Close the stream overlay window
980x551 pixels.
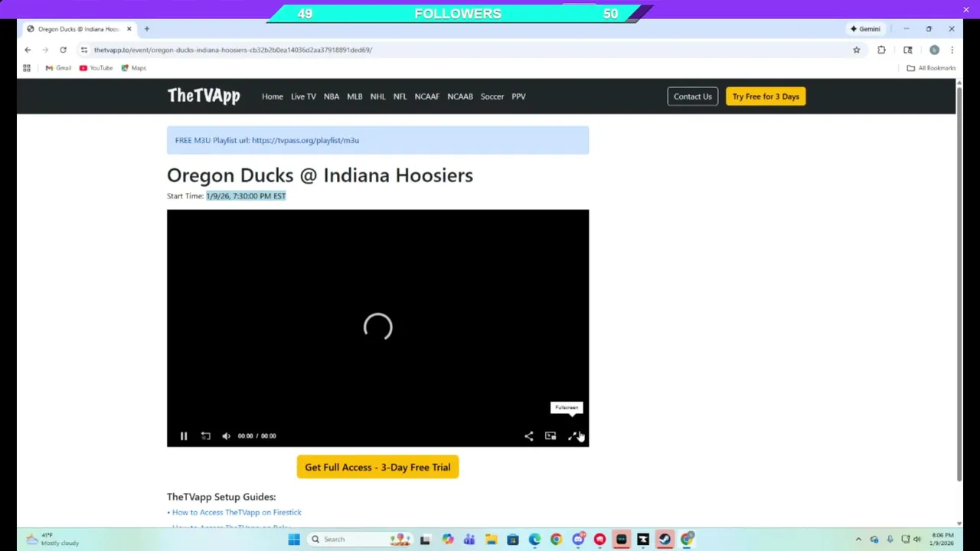(x=966, y=9)
